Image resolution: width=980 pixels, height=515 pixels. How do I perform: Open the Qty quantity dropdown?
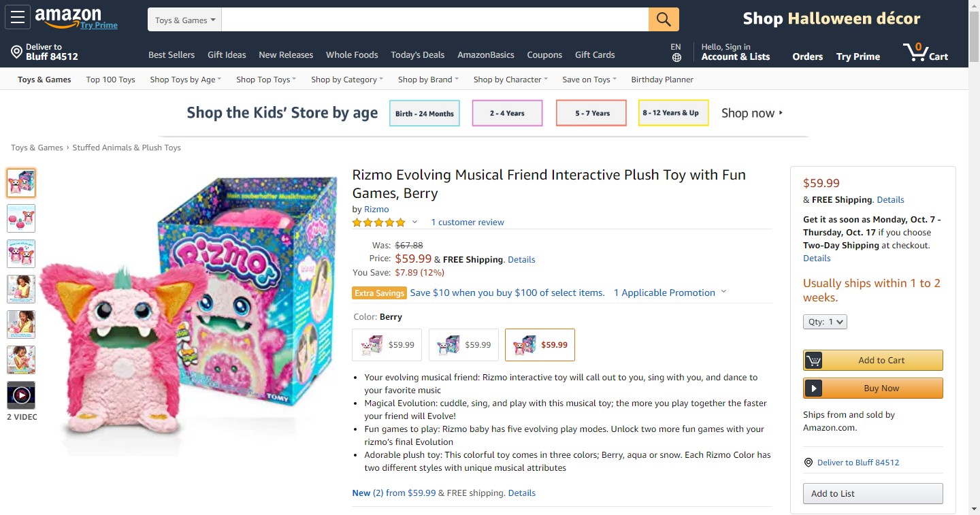pos(825,322)
